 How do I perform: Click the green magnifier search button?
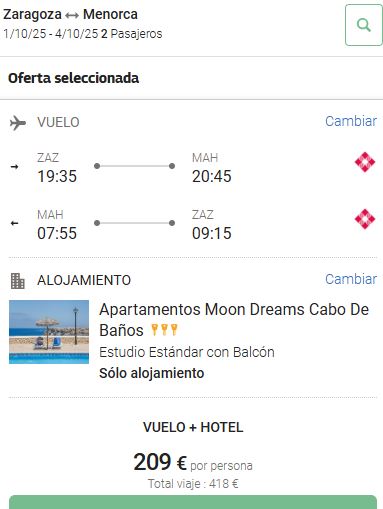pyautogui.click(x=364, y=25)
